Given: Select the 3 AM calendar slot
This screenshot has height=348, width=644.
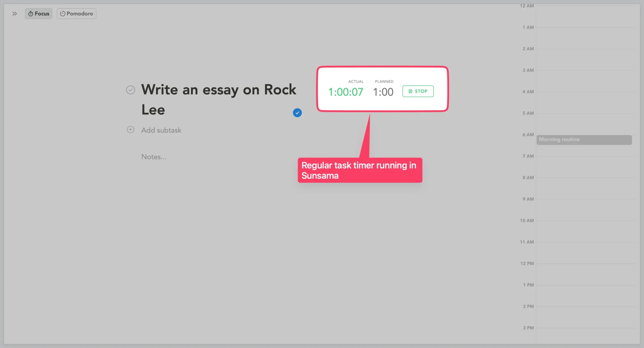Looking at the screenshot, I should tap(586, 81).
